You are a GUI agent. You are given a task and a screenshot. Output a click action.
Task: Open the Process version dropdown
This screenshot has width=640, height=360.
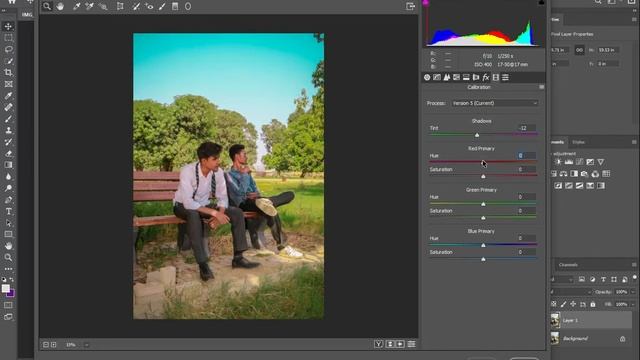pos(495,103)
